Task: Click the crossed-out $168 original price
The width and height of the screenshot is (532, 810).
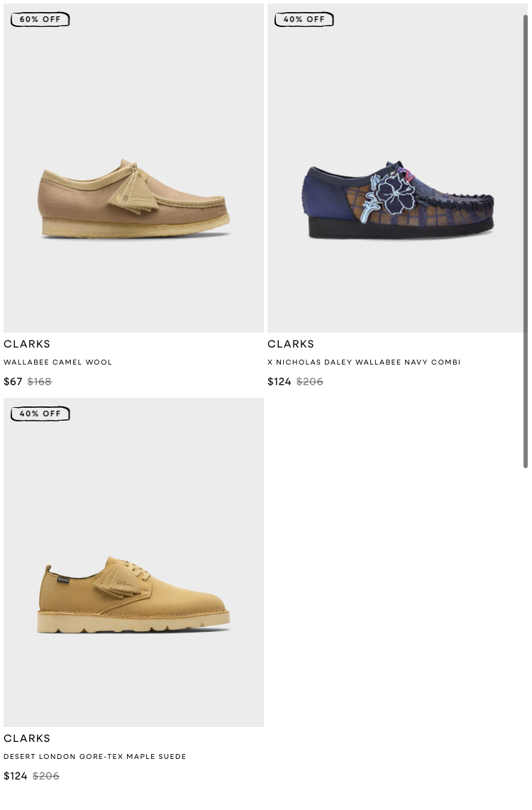Action: (x=40, y=382)
